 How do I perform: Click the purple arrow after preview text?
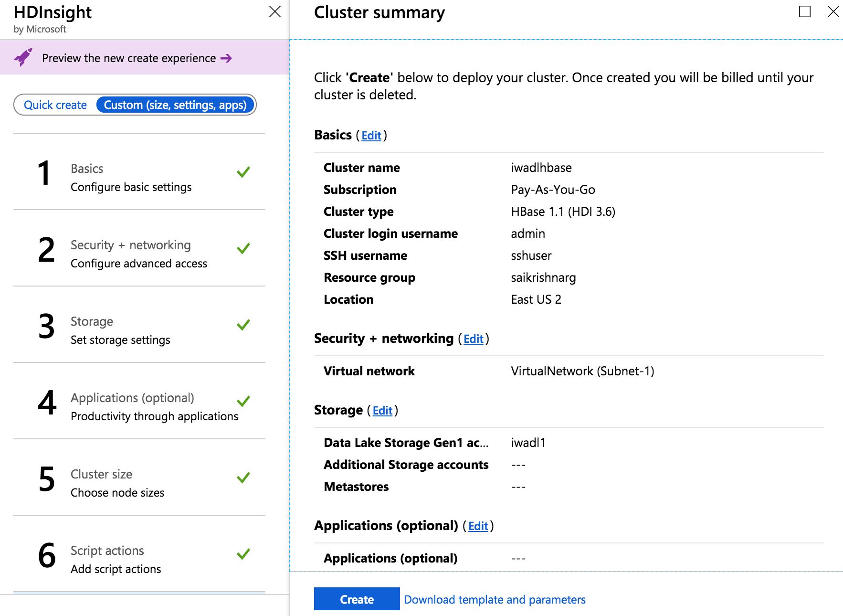point(226,58)
